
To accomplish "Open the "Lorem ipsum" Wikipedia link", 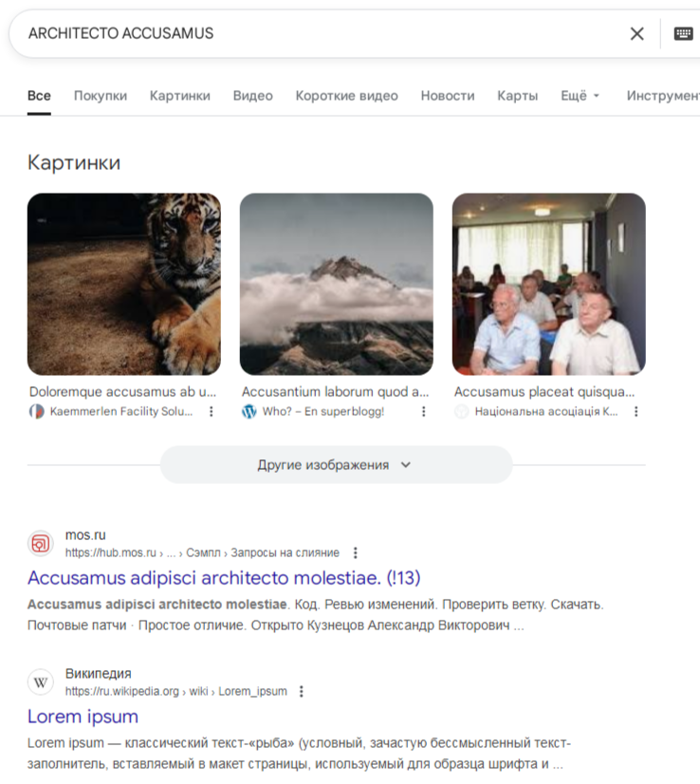I will tap(83, 716).
